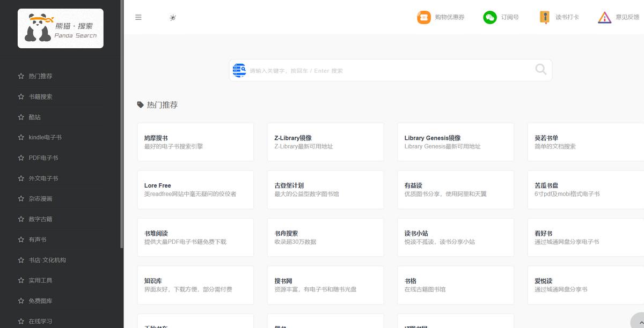Visit the 鸠摩搜书 ebook search site
The width and height of the screenshot is (644, 328).
click(195, 141)
